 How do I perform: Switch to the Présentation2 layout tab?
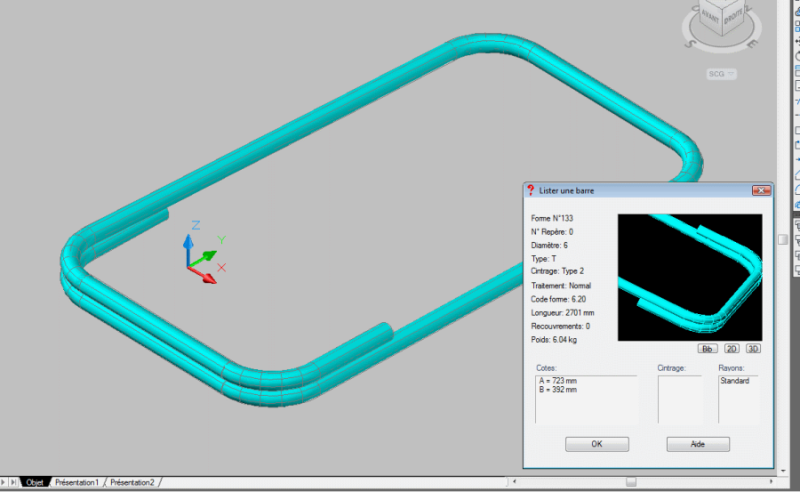click(x=132, y=483)
